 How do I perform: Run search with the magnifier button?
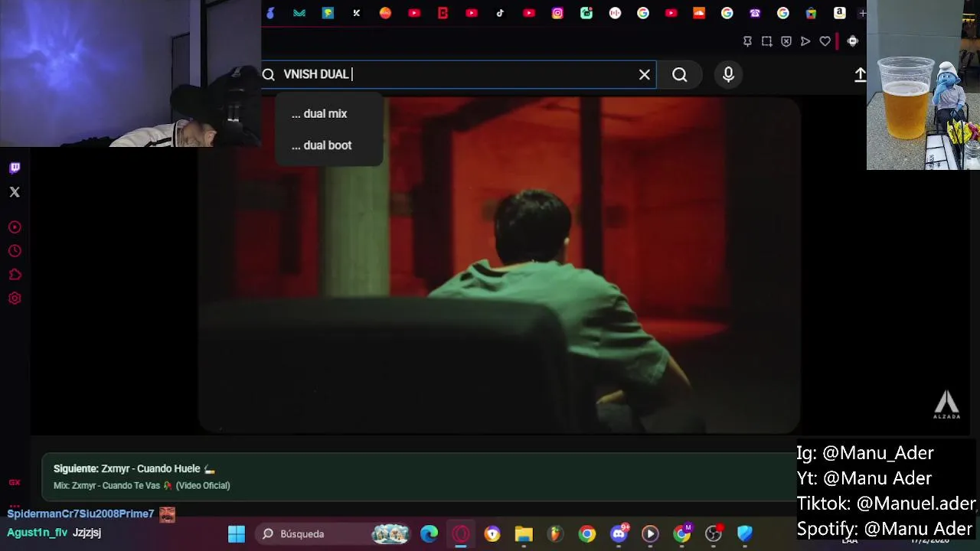[x=680, y=74]
